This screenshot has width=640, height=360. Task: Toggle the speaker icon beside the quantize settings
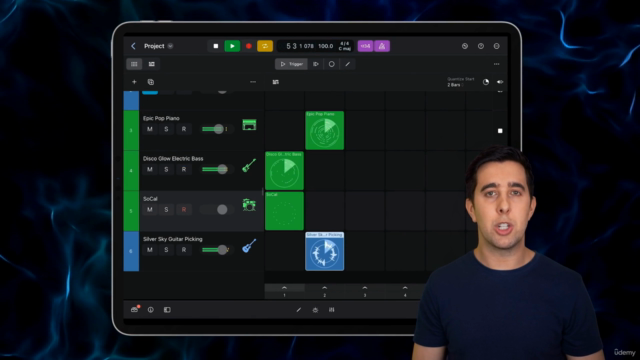pyautogui.click(x=500, y=82)
